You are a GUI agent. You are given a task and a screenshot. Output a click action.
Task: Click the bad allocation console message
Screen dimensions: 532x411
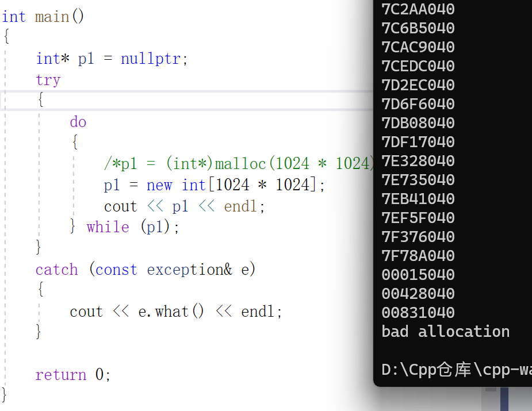coord(446,331)
